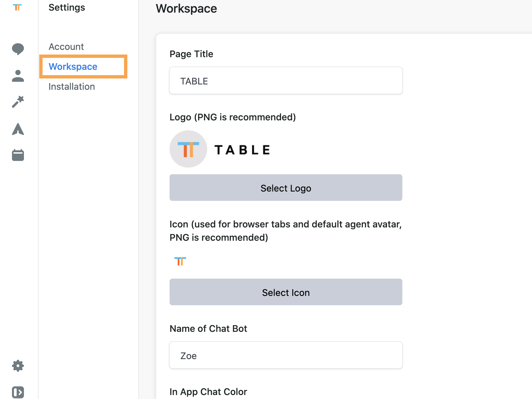This screenshot has height=399, width=532.
Task: Open the settings gear icon
Action: click(18, 366)
